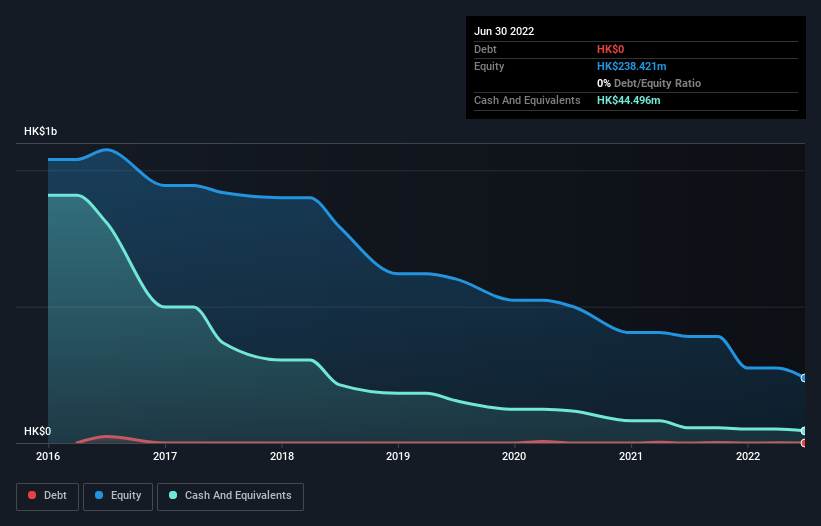This screenshot has height=526, width=821.
Task: Toggle the Debt legend button
Action: pos(47,496)
